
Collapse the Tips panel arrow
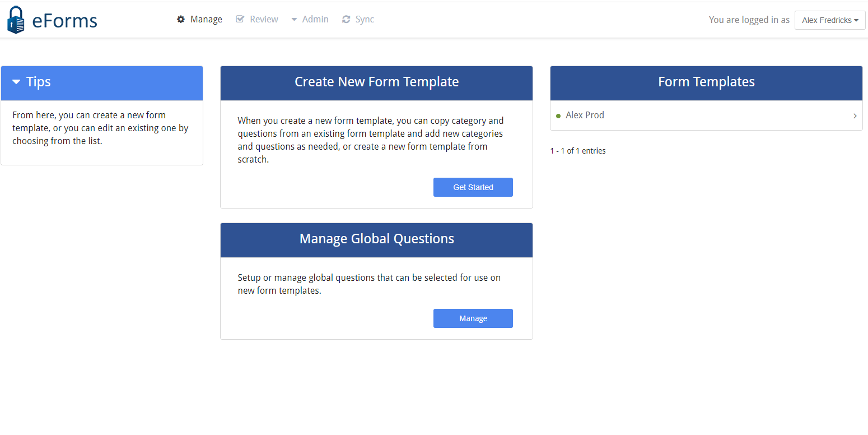point(16,82)
